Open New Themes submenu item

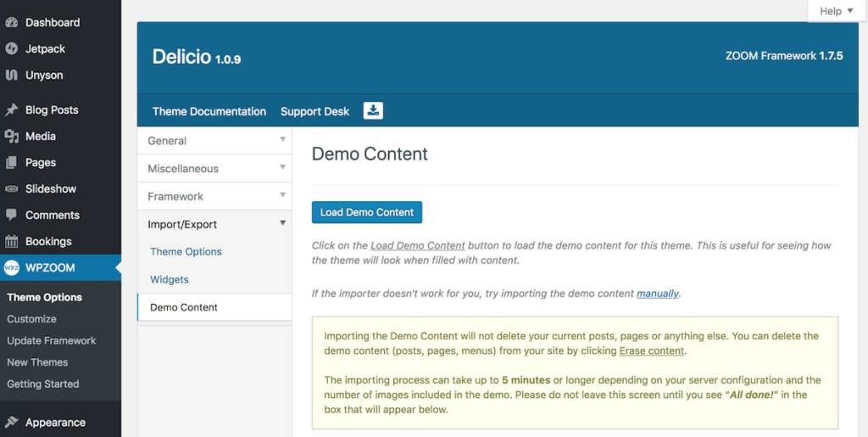pos(37,362)
